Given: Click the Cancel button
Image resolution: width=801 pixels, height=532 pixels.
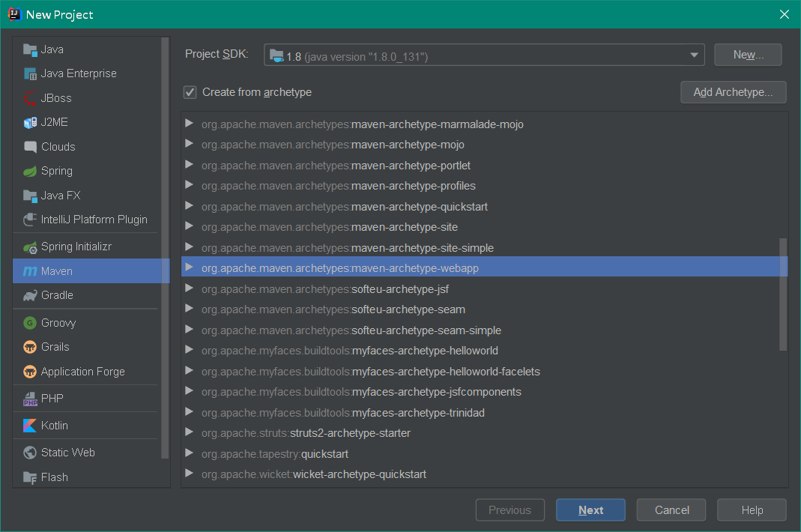Looking at the screenshot, I should click(x=671, y=510).
